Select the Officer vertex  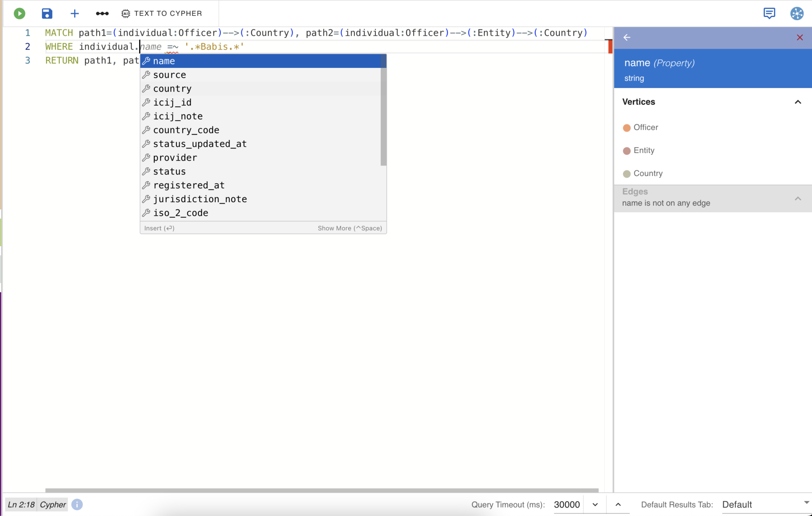coord(645,127)
